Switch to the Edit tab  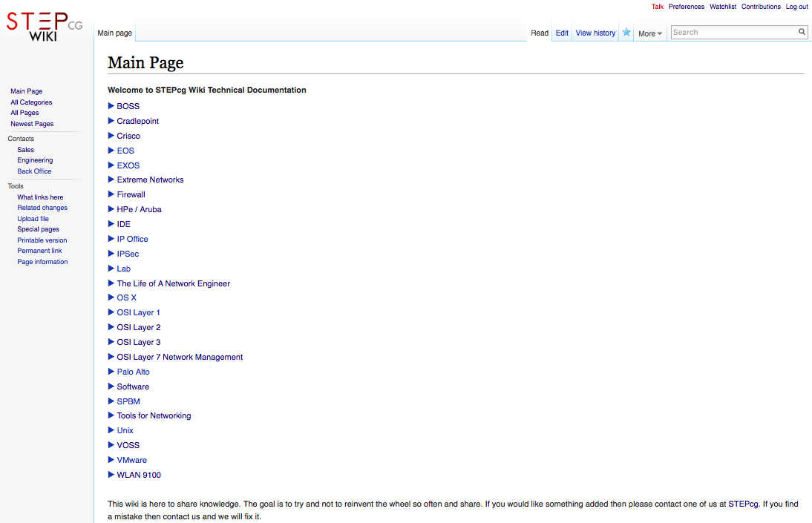click(x=562, y=33)
